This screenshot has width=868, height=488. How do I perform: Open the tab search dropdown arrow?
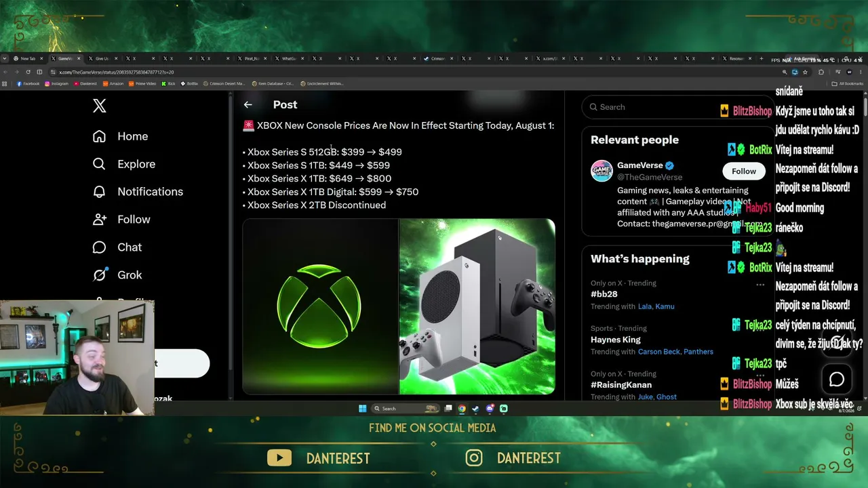pos(5,59)
